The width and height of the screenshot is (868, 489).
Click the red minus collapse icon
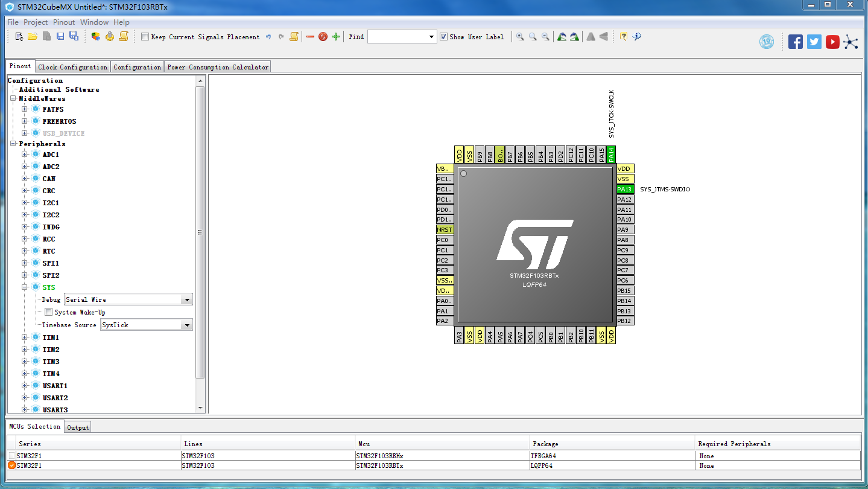pos(310,37)
